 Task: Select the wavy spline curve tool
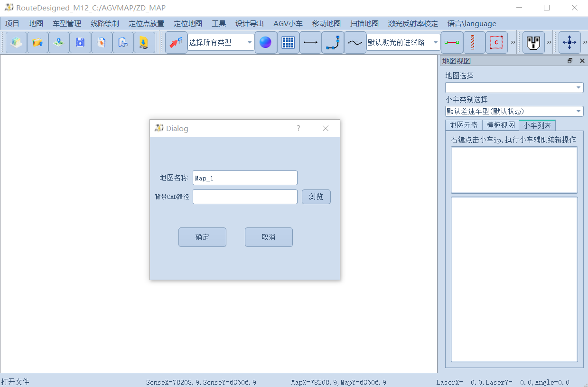[355, 43]
